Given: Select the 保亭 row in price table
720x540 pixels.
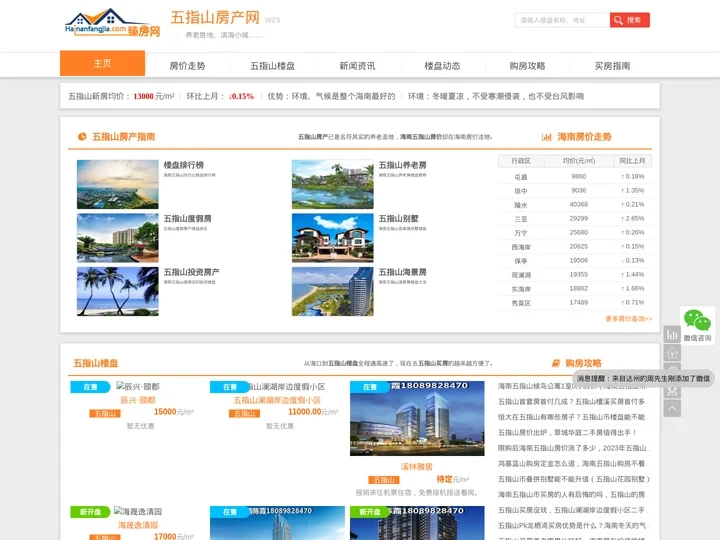Looking at the screenshot, I should [574, 261].
